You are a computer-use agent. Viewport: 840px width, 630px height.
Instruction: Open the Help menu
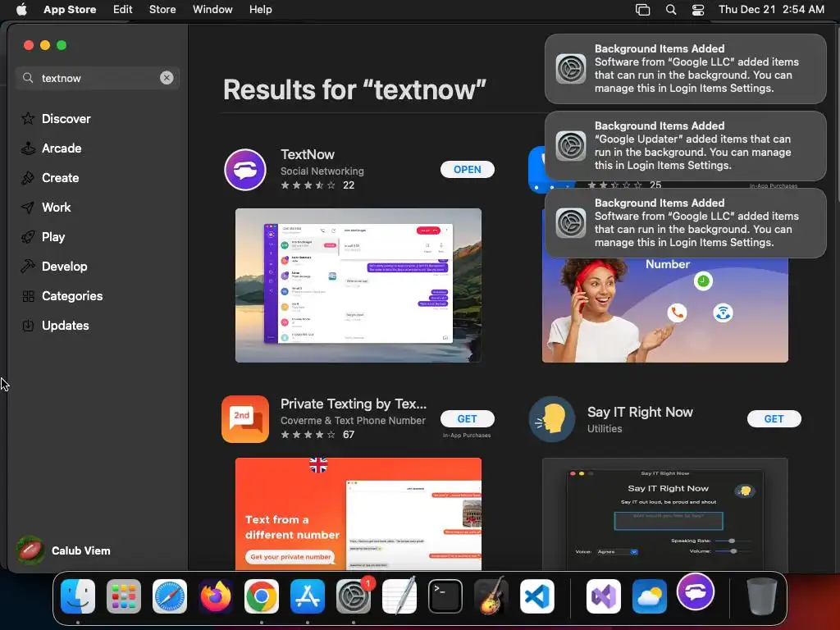pyautogui.click(x=260, y=9)
